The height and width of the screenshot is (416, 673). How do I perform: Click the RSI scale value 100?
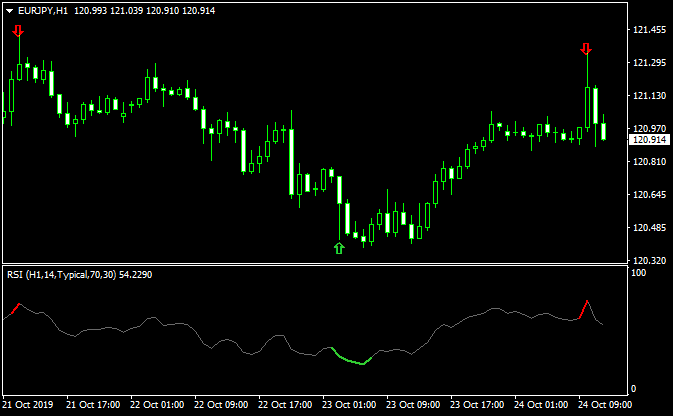click(x=638, y=273)
